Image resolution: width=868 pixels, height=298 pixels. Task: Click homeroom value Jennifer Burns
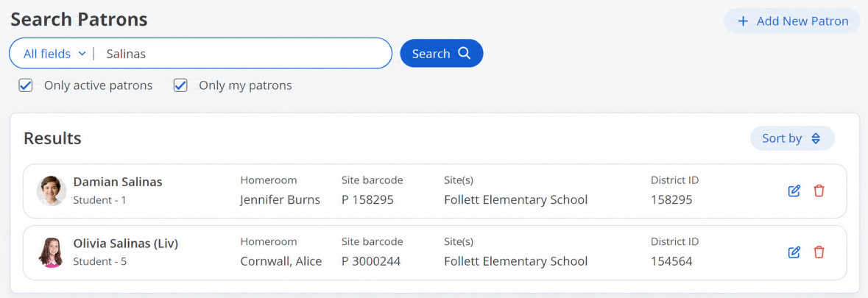point(280,199)
